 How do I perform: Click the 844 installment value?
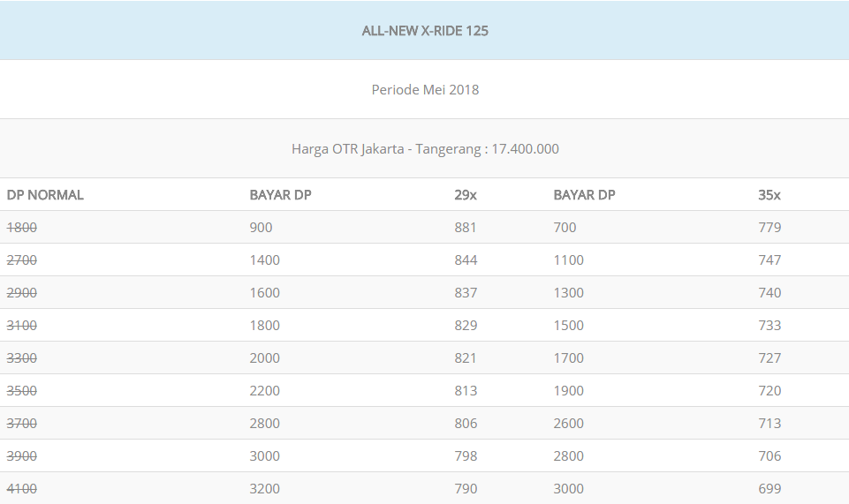[466, 260]
